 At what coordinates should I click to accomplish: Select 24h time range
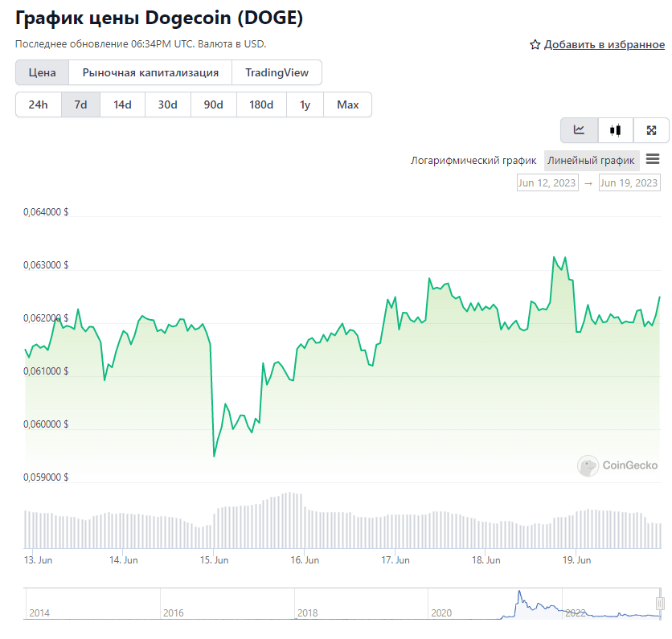tap(38, 104)
